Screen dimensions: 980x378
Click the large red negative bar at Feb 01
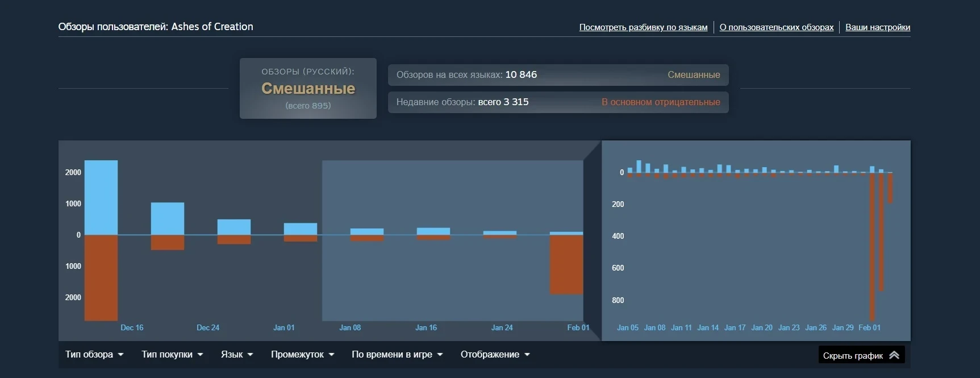point(566,264)
